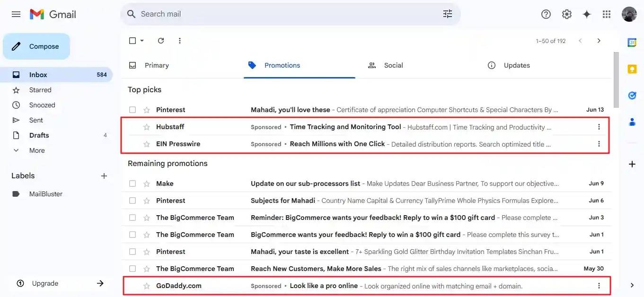This screenshot has width=644, height=297.
Task: Open Update on our sub-processors list email
Action: 305,183
